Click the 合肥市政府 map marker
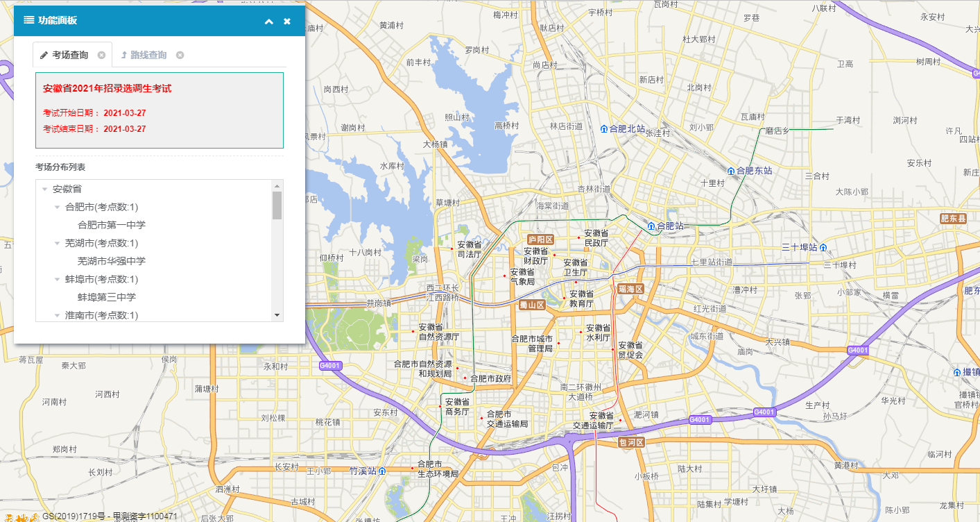980x522 pixels. coord(465,378)
